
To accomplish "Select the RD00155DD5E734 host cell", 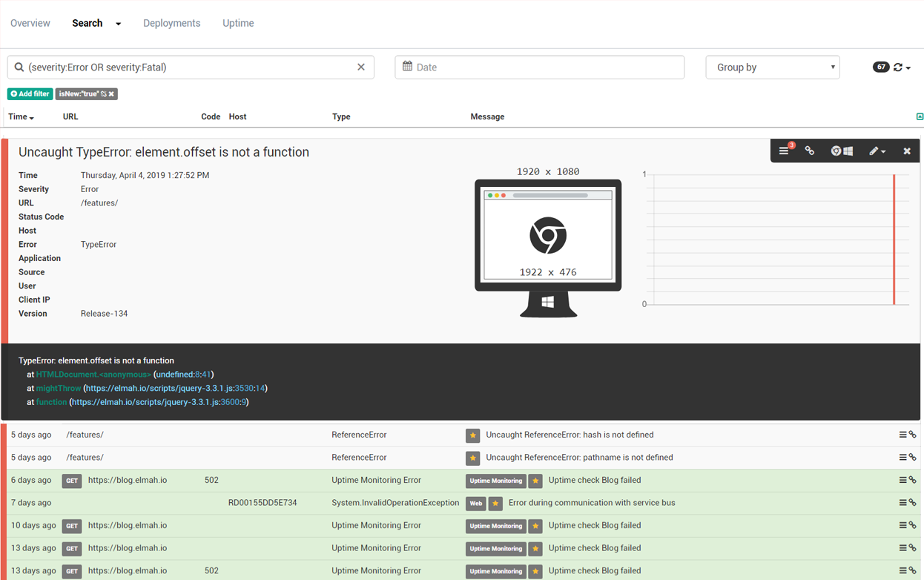I will coord(263,503).
